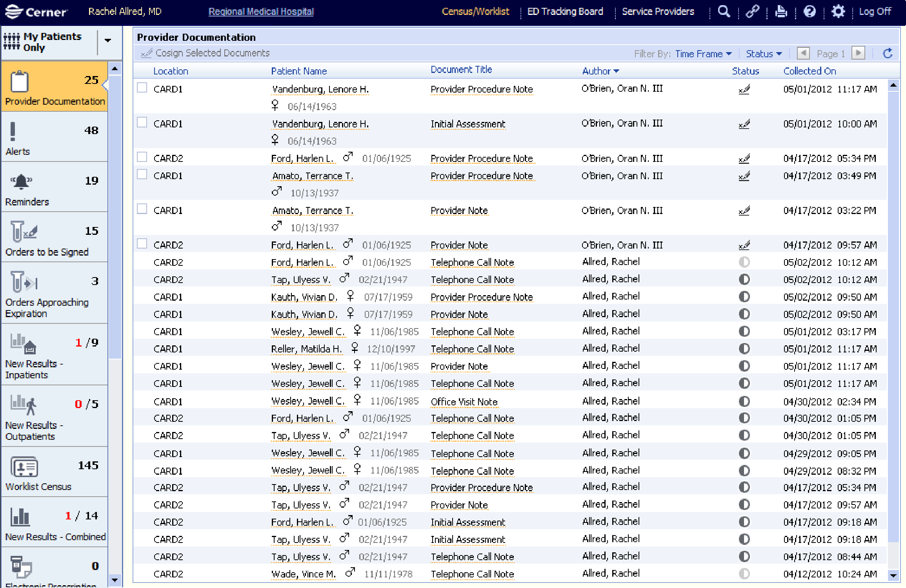
Task: Open the Office Visit Note document
Action: (464, 402)
